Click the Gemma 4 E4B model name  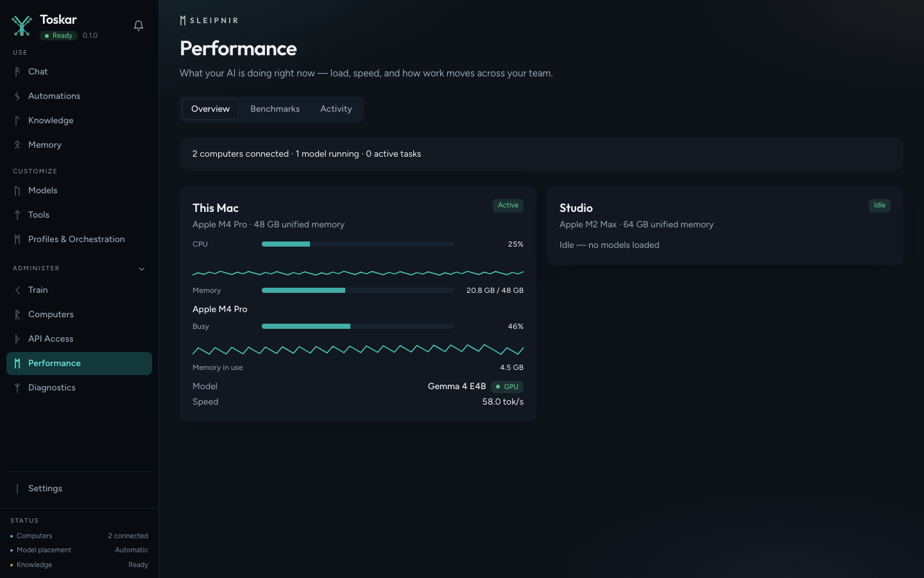click(457, 387)
